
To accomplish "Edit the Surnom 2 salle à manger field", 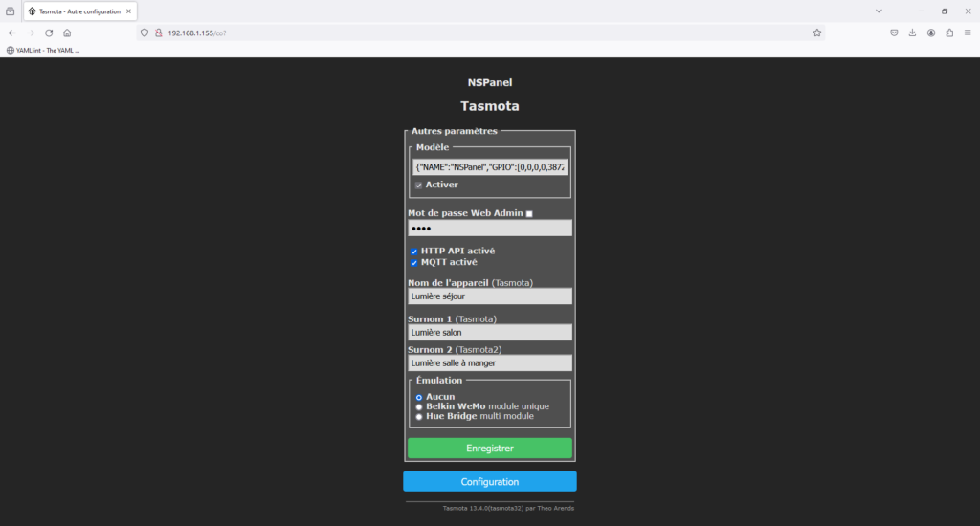I will 490,363.
